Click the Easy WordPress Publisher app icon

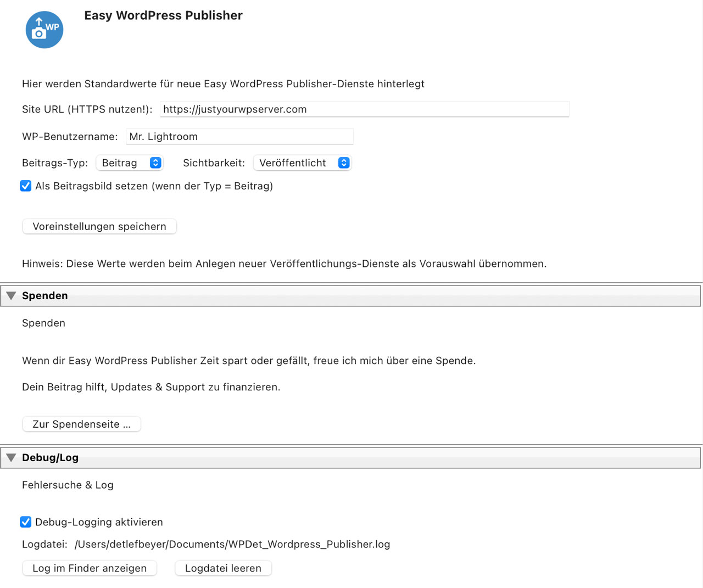click(44, 30)
